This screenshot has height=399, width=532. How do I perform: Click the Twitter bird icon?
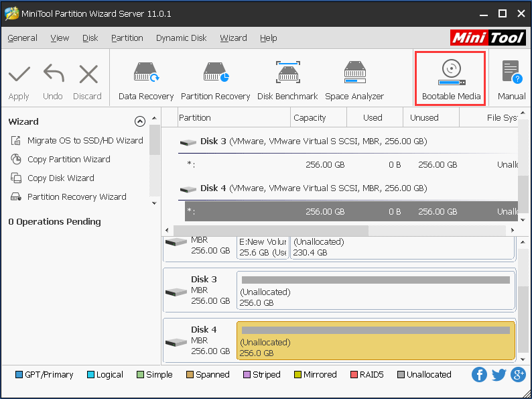pos(498,375)
